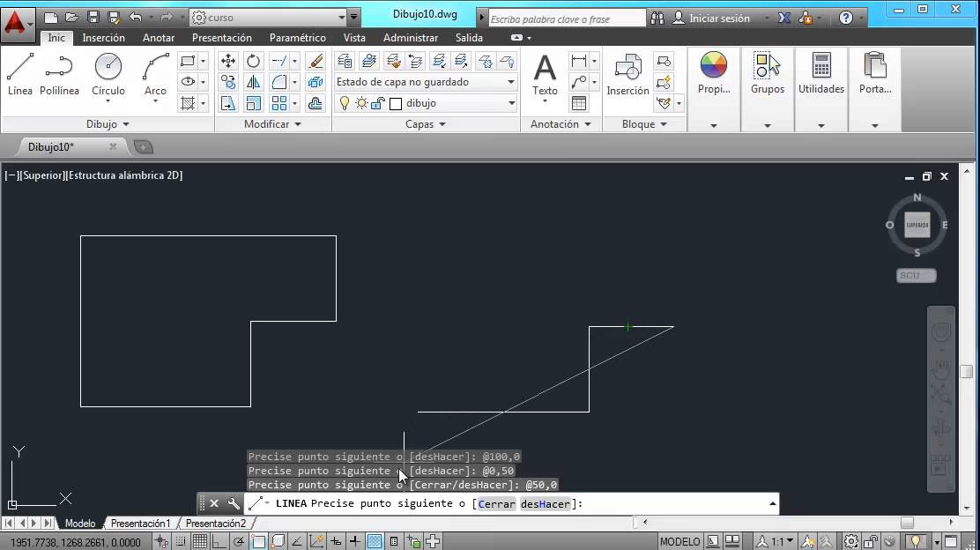Click the Save icon in quick access toolbar
The height and width of the screenshot is (550, 980).
(x=93, y=18)
